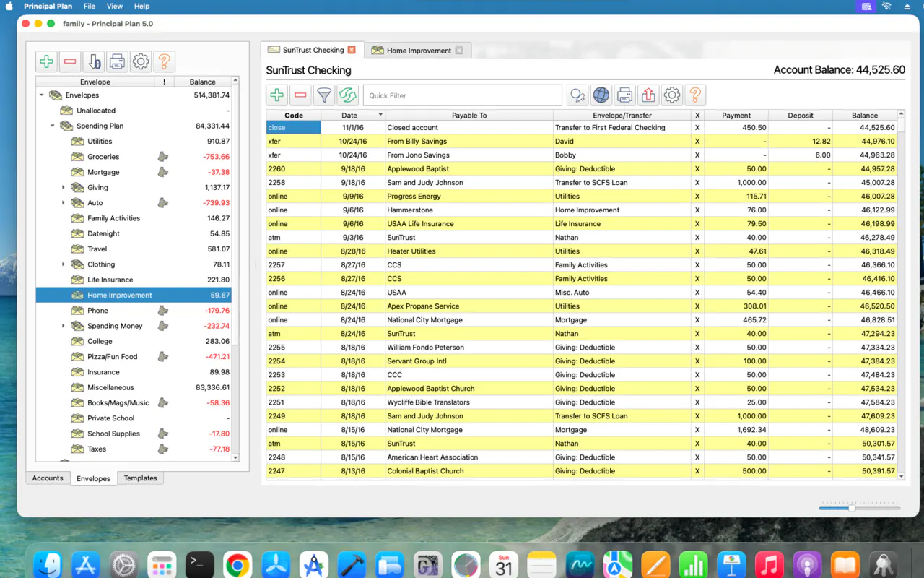This screenshot has width=924, height=578.
Task: Open register help with the question mark icon
Action: [695, 95]
